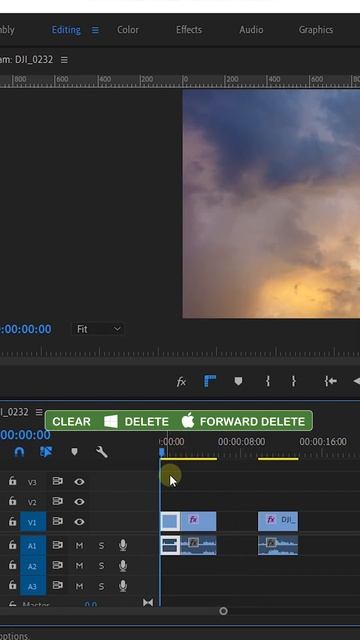Toggle targeting on the V2 track label
Viewport: 360px width, 640px height.
[32, 502]
